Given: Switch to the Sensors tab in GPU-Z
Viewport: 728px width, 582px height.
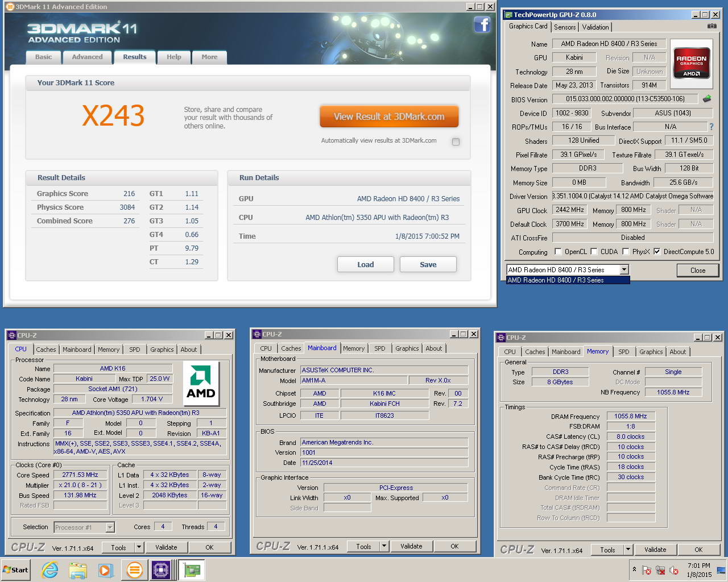Looking at the screenshot, I should pos(565,27).
